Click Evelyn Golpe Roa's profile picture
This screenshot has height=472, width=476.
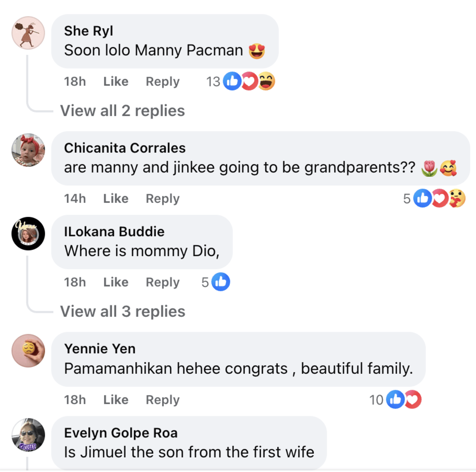point(28,435)
